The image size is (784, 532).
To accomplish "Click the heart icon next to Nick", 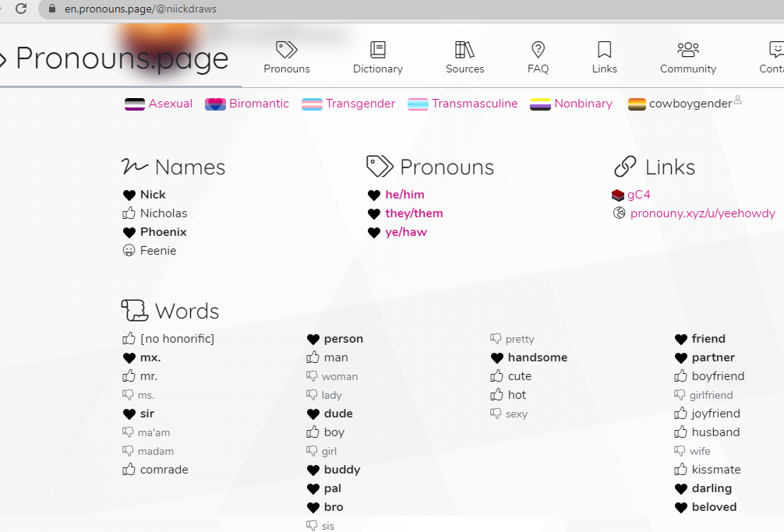I will pyautogui.click(x=129, y=196).
